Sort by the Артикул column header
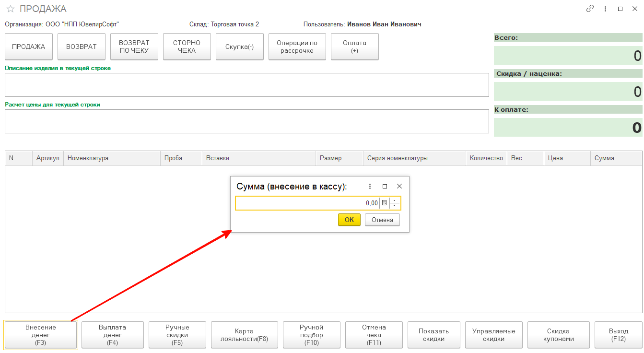The height and width of the screenshot is (353, 644). [47, 158]
